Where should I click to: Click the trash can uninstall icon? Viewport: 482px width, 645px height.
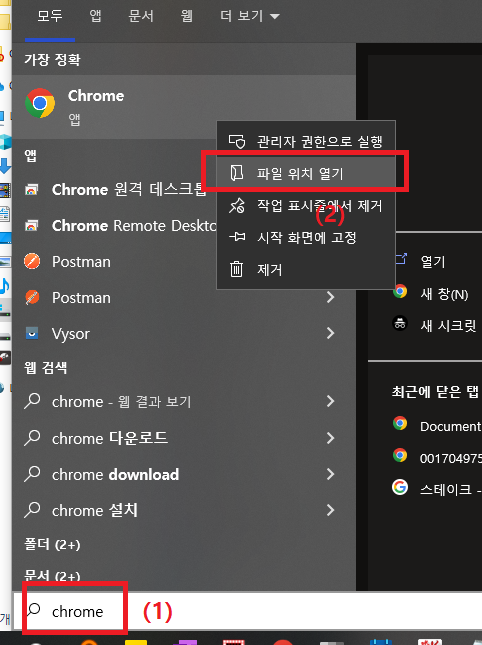(236, 269)
